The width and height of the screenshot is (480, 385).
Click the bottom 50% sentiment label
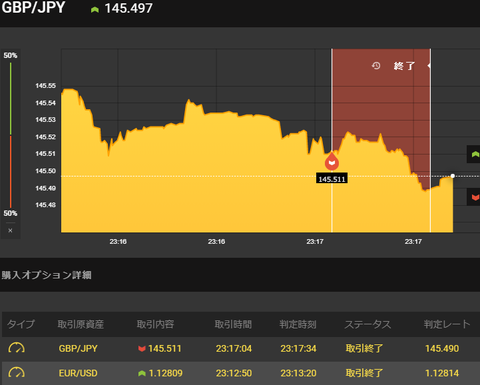(x=10, y=213)
